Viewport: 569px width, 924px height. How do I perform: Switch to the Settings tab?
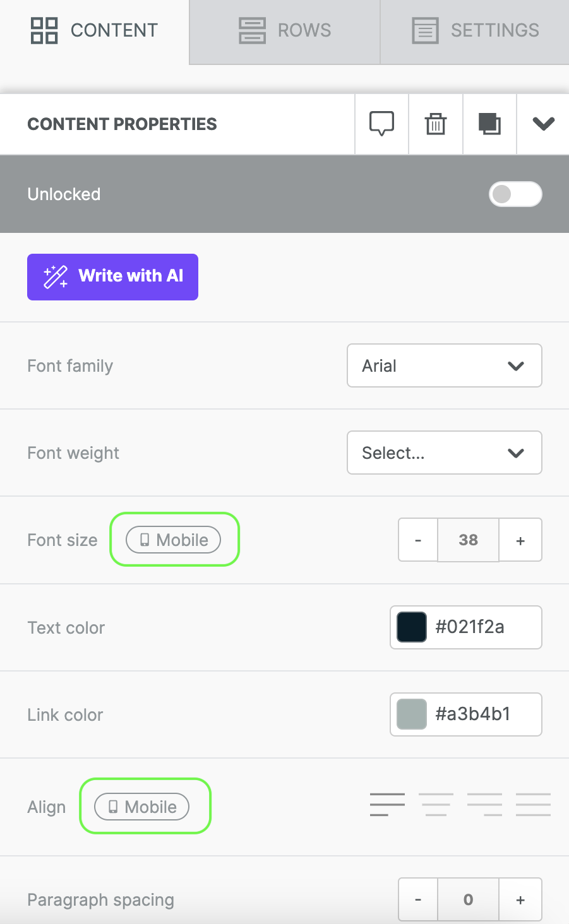(475, 30)
